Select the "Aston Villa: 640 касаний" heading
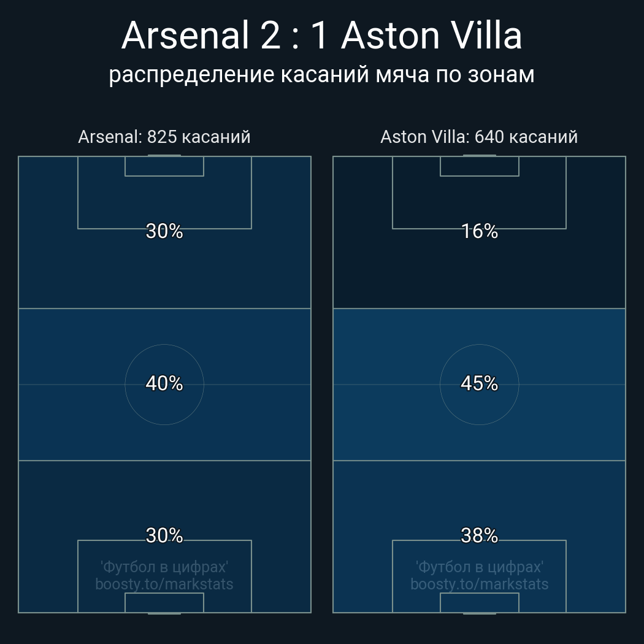 point(479,137)
